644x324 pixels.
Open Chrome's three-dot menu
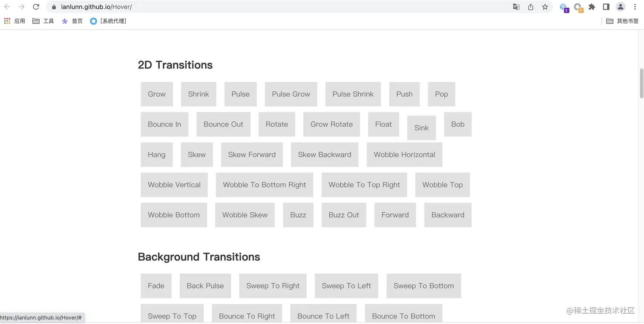click(635, 7)
